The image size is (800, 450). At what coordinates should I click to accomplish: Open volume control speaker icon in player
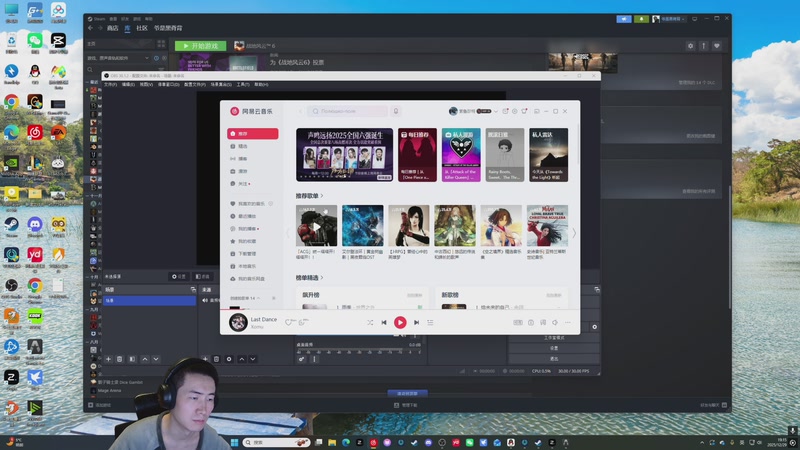555,322
